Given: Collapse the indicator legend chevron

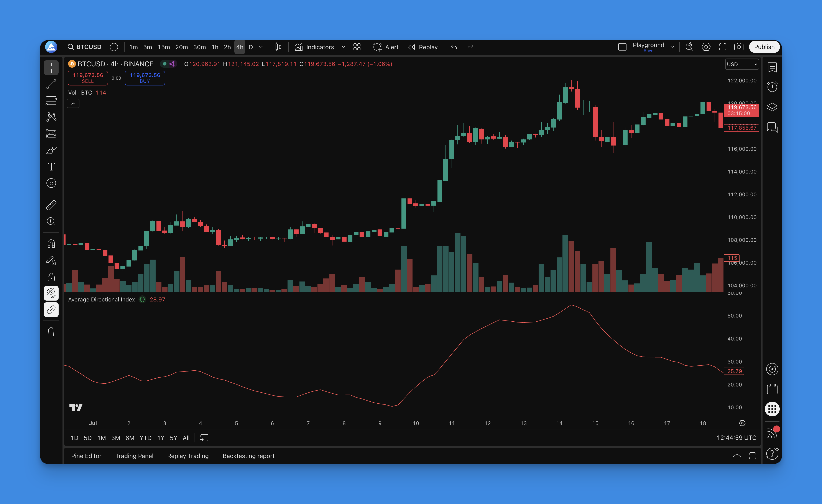Looking at the screenshot, I should pyautogui.click(x=73, y=104).
